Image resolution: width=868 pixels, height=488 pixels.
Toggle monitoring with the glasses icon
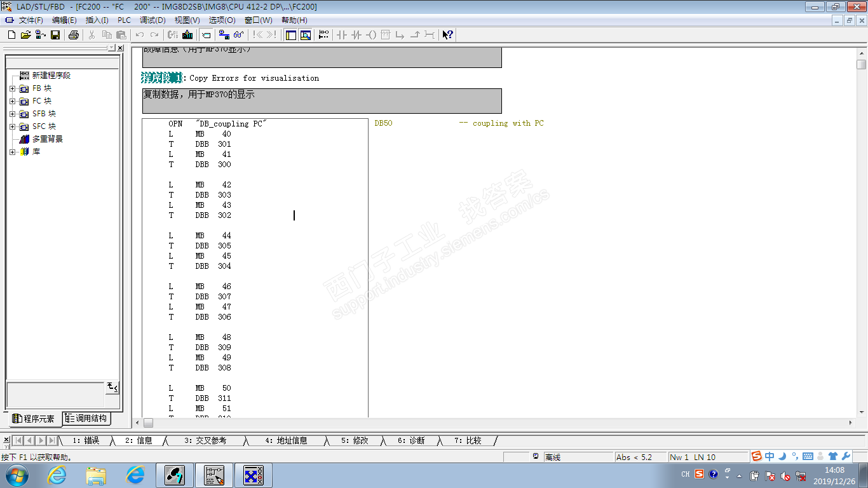tap(238, 35)
